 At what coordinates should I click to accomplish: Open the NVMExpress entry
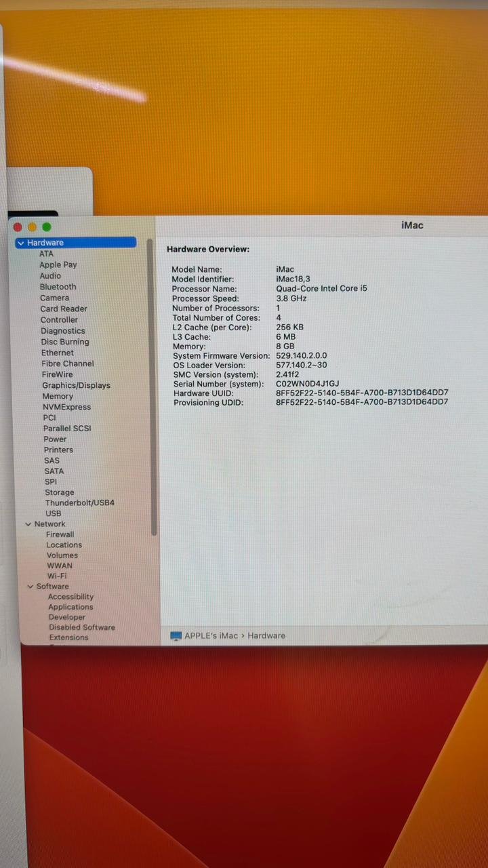tap(66, 407)
